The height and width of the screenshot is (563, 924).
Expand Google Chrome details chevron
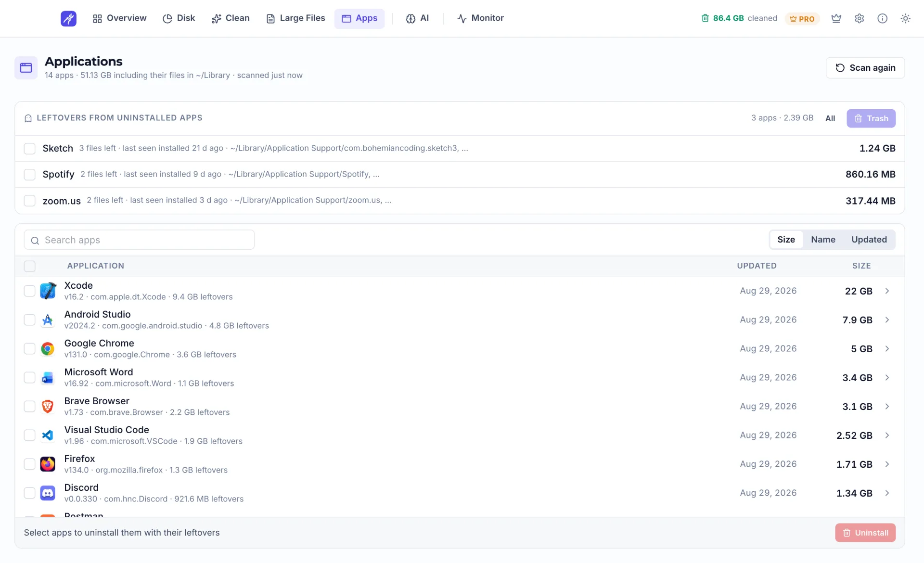887,349
